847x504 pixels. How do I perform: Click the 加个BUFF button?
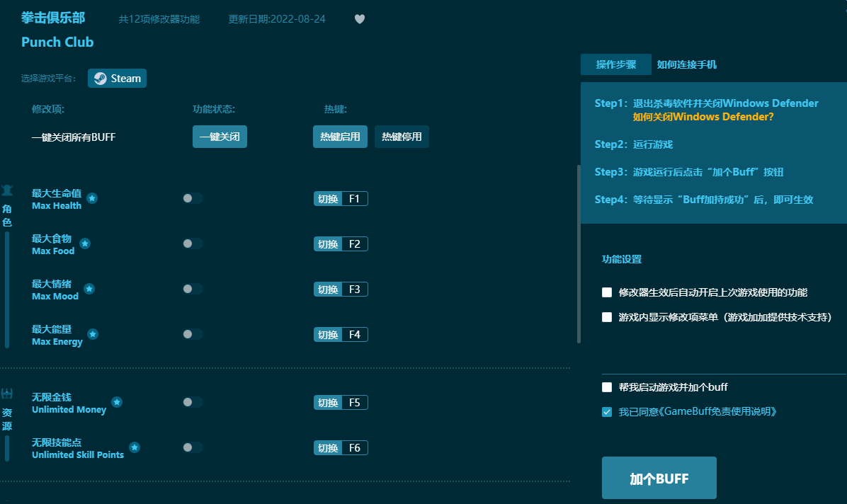tap(659, 478)
